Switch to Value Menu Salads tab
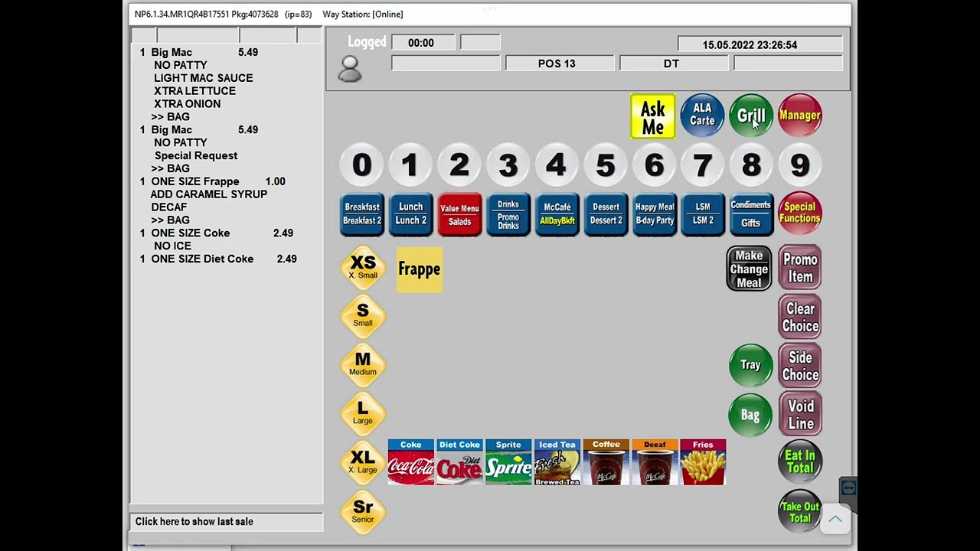980x551 pixels. [x=459, y=214]
